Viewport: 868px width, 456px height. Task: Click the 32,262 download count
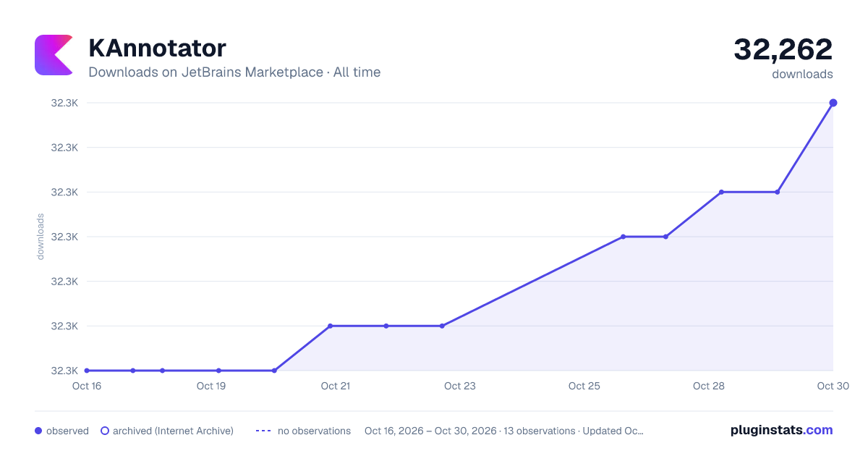tap(783, 49)
